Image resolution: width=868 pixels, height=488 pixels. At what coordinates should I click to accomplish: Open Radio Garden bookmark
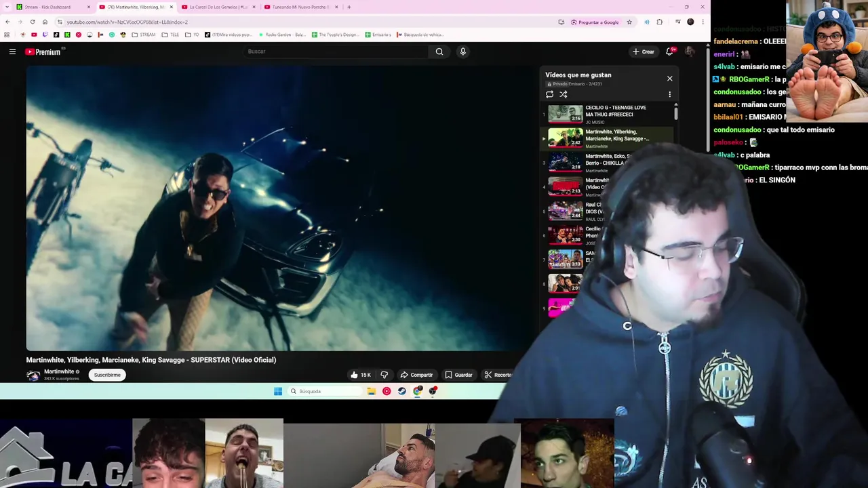281,35
